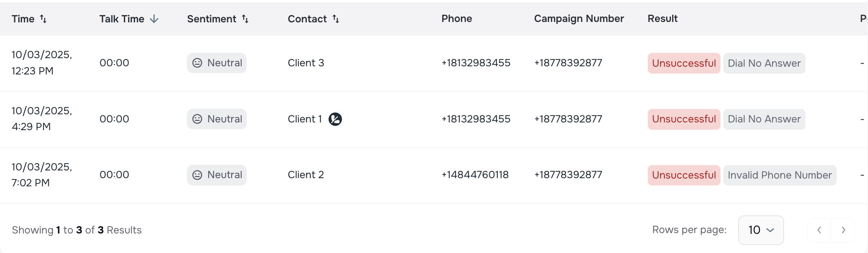Click phone number +14844760118

click(475, 175)
